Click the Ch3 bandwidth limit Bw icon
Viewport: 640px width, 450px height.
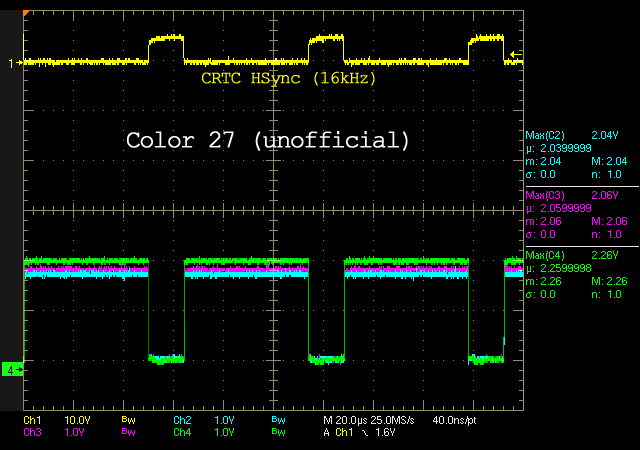tap(127, 432)
